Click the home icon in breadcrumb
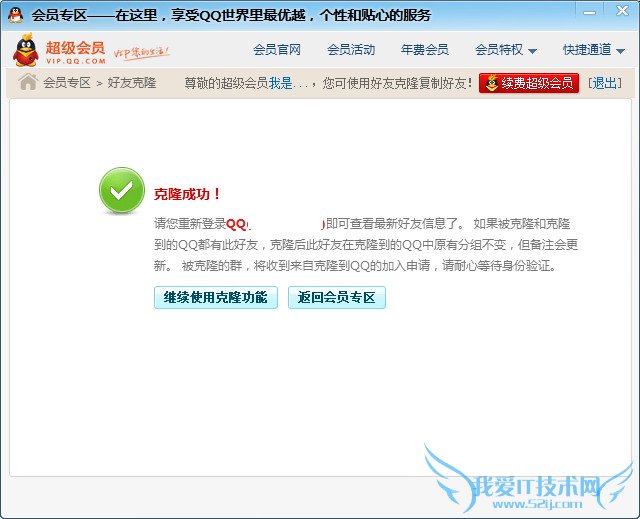This screenshot has width=640, height=519. (x=28, y=82)
